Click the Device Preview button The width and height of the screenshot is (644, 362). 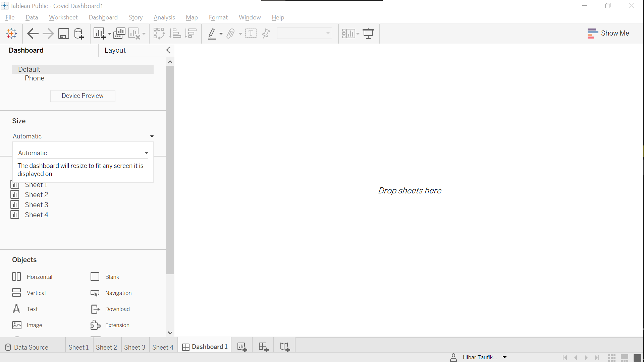pos(83,96)
